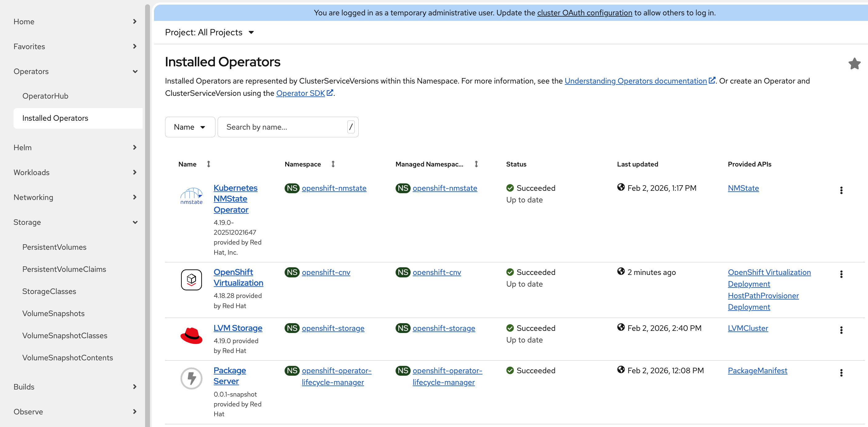Open kebab menu for OpenShift Virtualization row
The height and width of the screenshot is (427, 868).
(x=841, y=274)
